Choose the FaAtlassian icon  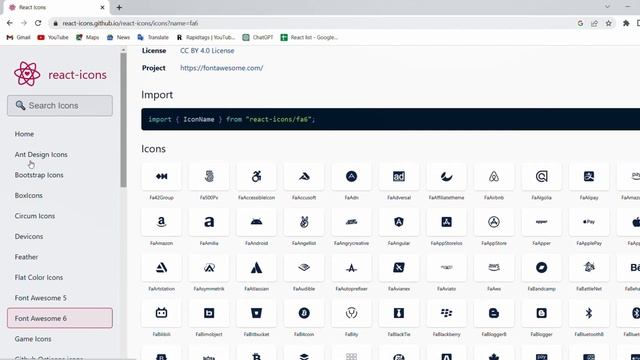(256, 268)
